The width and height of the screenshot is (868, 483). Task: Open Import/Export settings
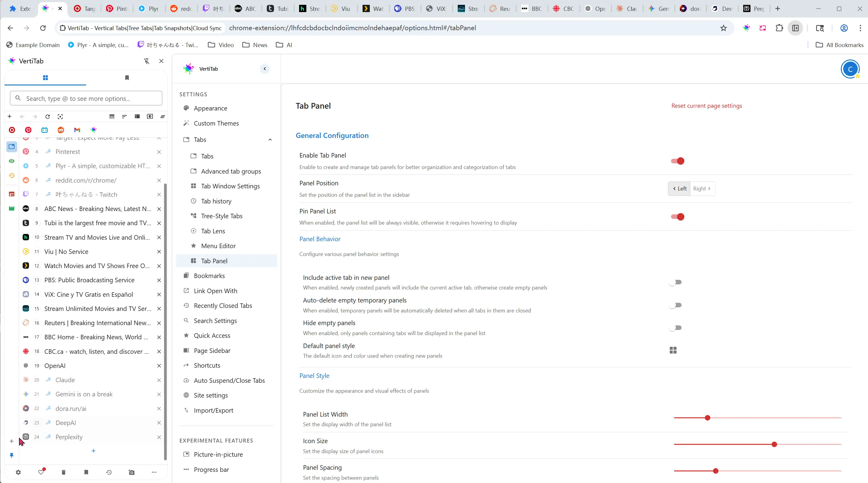point(226,410)
